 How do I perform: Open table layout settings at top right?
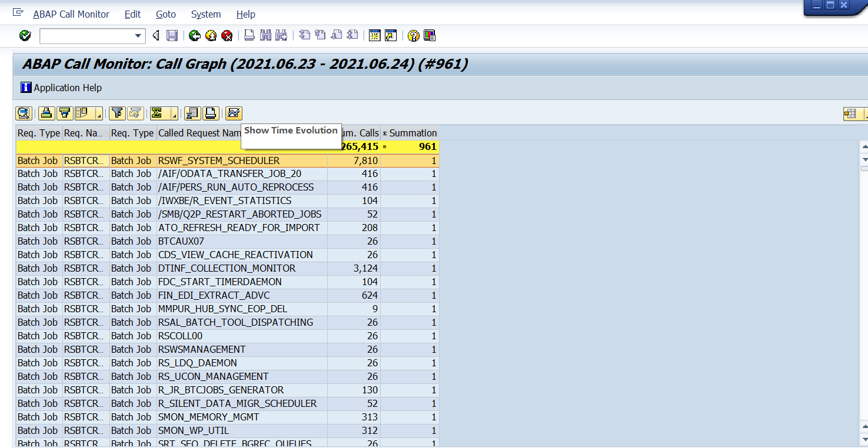(851, 113)
